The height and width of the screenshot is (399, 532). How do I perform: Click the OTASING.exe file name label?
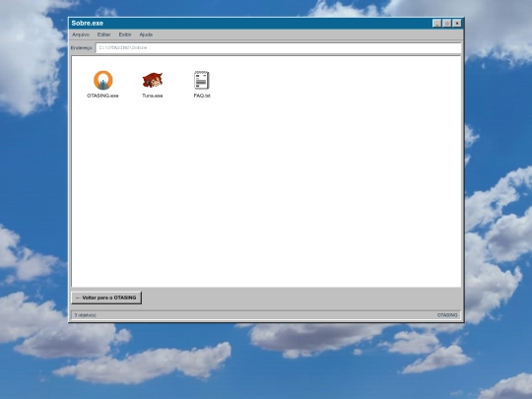coord(102,96)
